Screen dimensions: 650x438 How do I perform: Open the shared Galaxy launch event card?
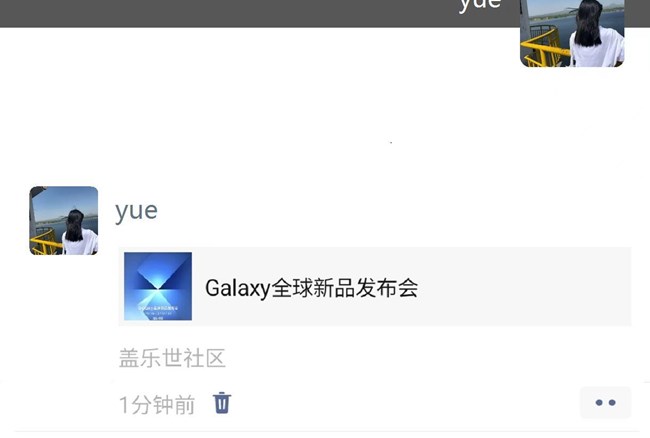pos(375,286)
